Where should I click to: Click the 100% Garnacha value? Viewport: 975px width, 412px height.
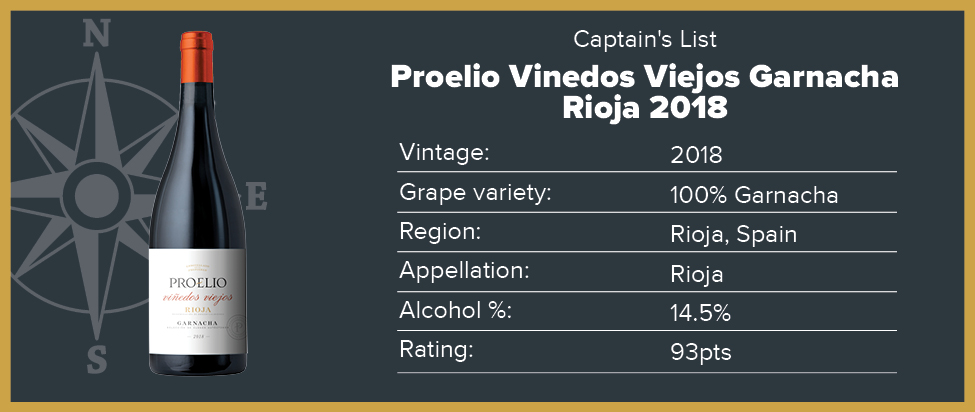click(x=754, y=196)
